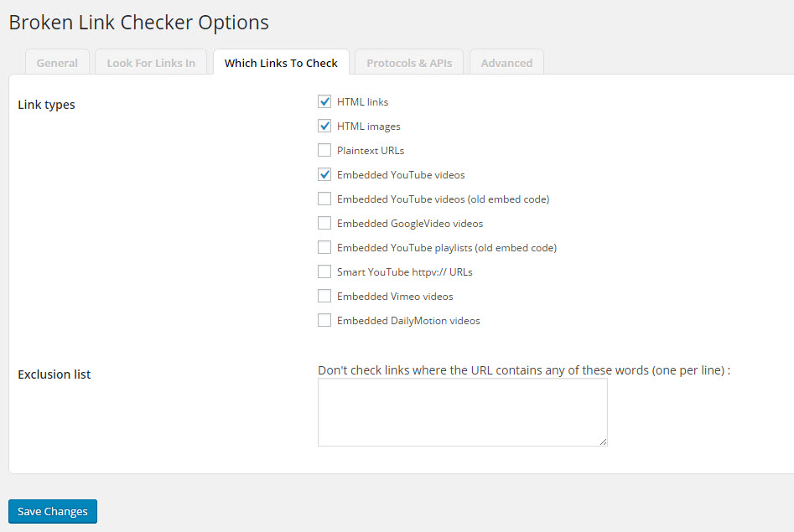Click the exclusion textarea resize handle
The height and width of the screenshot is (532, 794).
point(603,442)
